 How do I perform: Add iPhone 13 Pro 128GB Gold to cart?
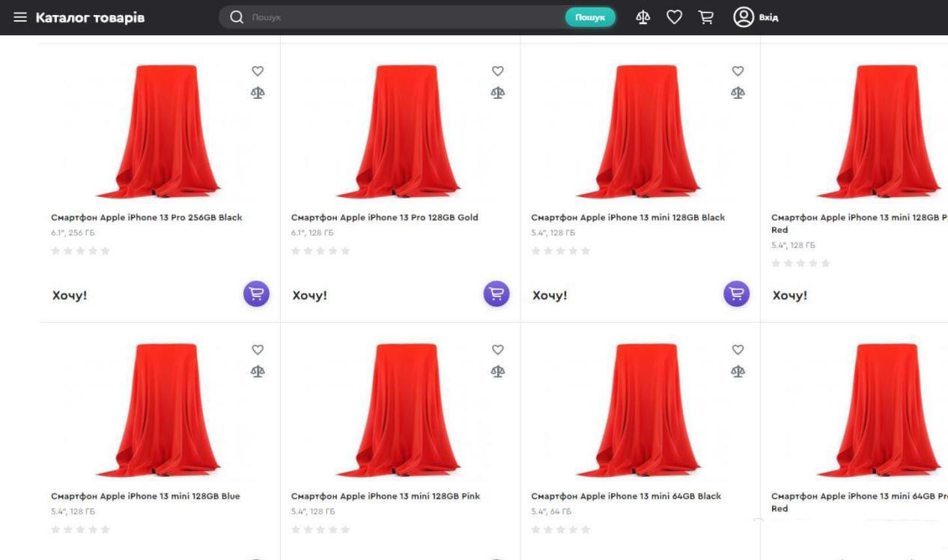coord(496,293)
